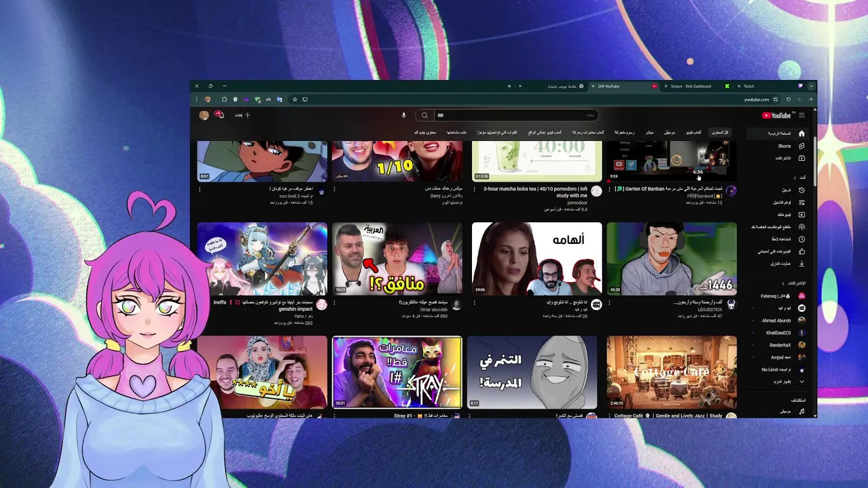Viewport: 868px width, 488px height.
Task: Go back using browser back arrow
Action: pyautogui.click(x=810, y=100)
